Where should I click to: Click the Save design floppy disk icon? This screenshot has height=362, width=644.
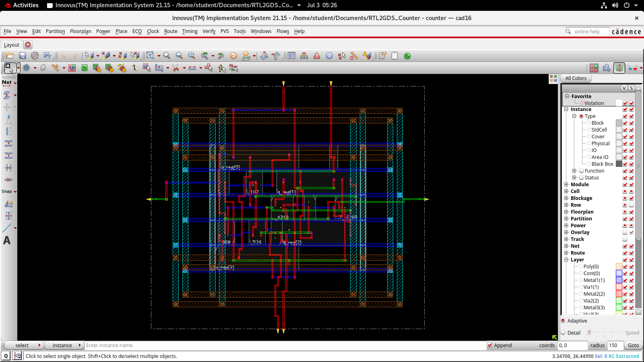(x=23, y=56)
